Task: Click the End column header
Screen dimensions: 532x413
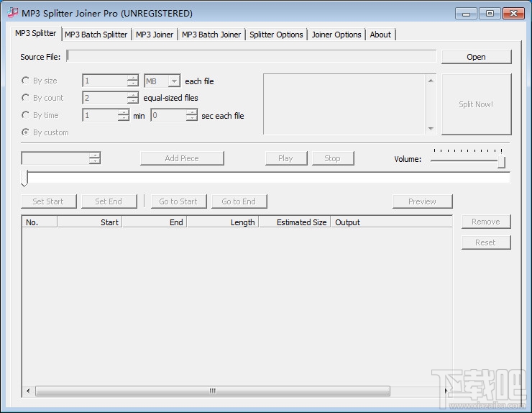Action: (155, 222)
